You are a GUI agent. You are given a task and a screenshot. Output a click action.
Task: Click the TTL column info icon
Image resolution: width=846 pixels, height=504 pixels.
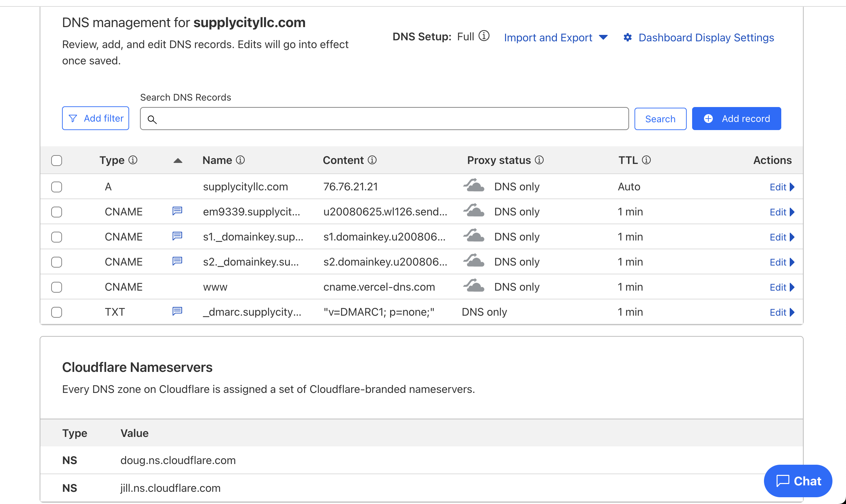pyautogui.click(x=646, y=160)
